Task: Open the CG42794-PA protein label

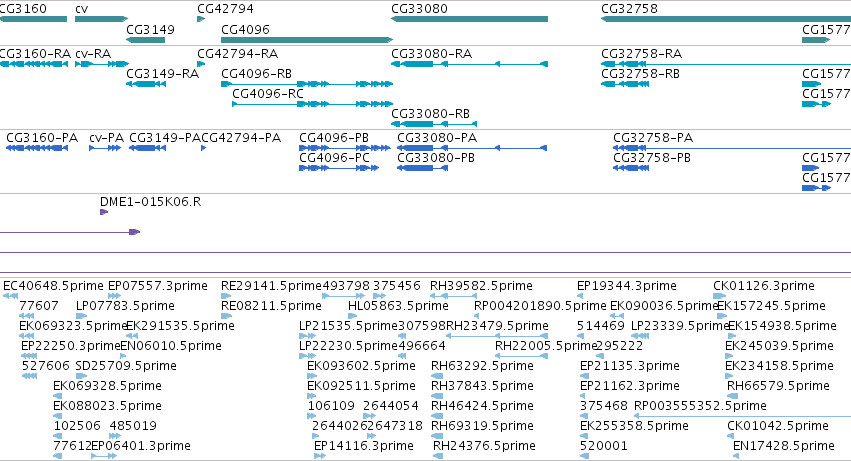Action: [x=241, y=138]
